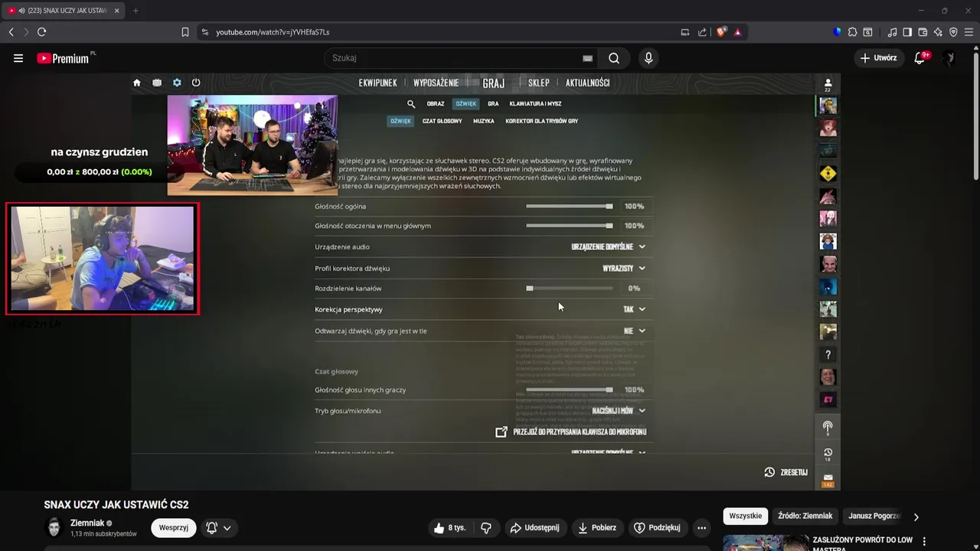980x551 pixels.
Task: Open Odtwarzaj dźwięki w tle NIE dropdown
Action: tap(634, 331)
